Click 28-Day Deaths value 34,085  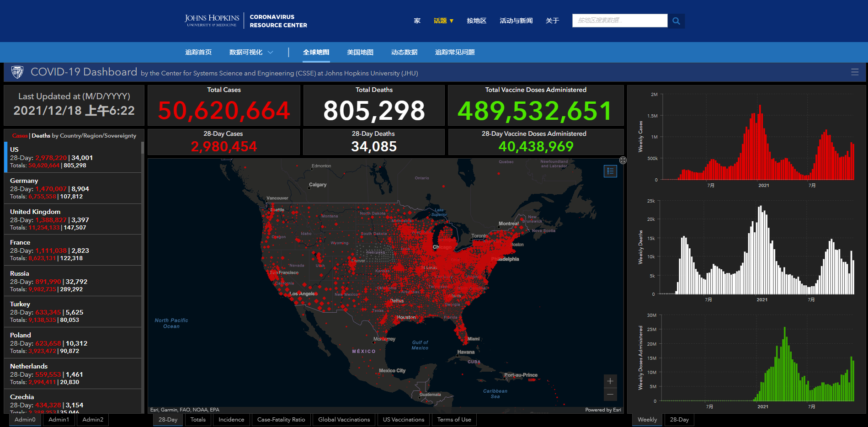click(x=374, y=146)
